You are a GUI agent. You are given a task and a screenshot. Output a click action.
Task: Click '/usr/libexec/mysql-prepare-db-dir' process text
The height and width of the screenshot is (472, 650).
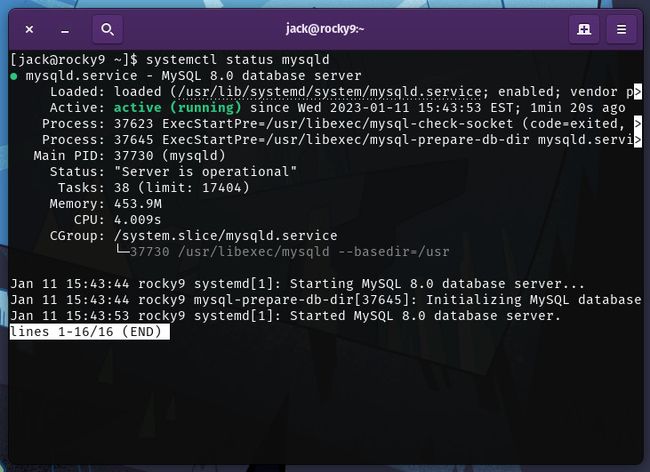click(397, 140)
